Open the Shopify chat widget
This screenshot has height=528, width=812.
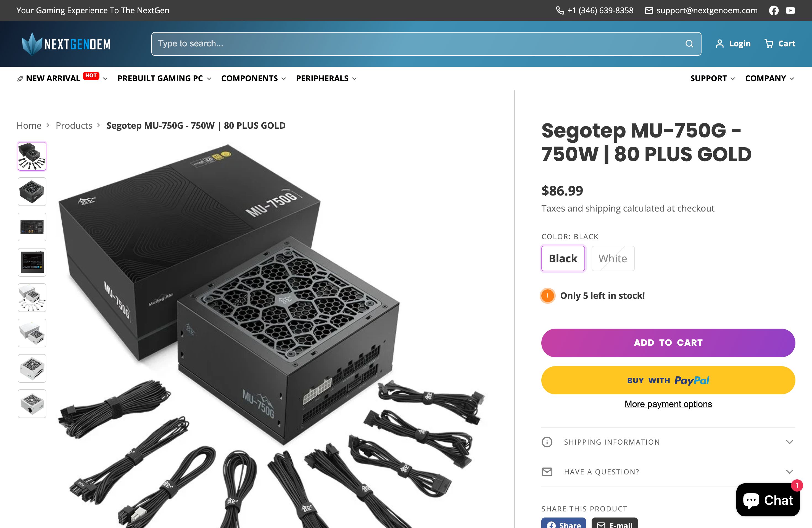768,500
